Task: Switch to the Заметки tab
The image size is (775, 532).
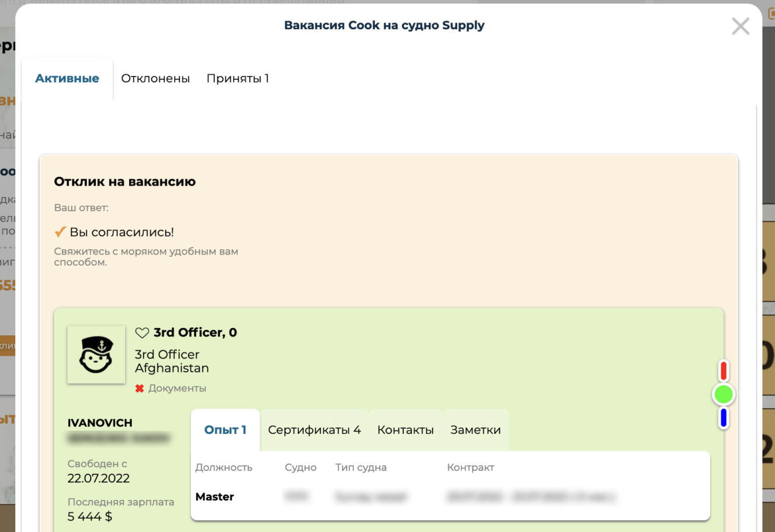Action: (475, 430)
